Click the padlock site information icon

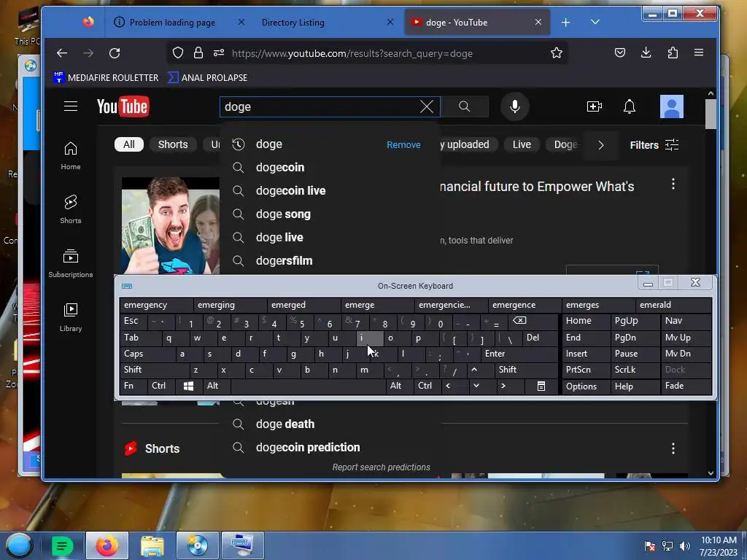click(198, 52)
